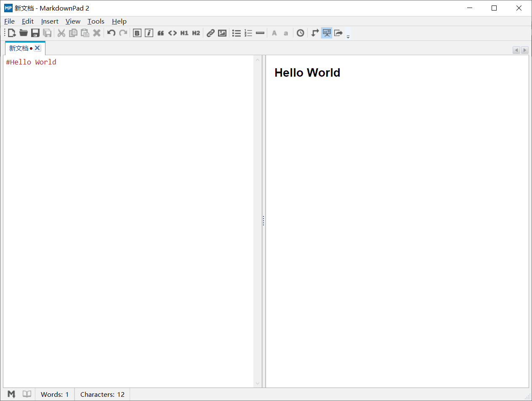The height and width of the screenshot is (401, 532).
Task: Click the Characters: 12 status entry
Action: 102,395
